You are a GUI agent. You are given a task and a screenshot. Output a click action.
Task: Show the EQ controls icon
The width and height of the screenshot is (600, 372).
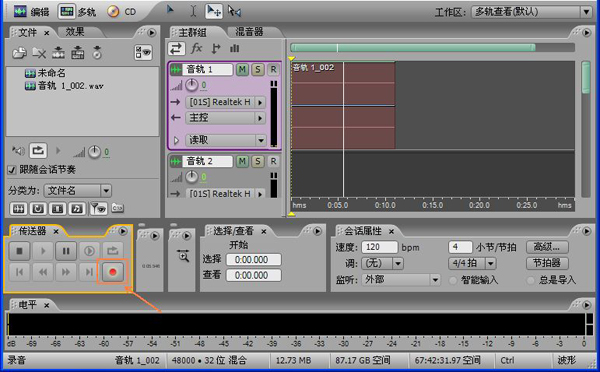234,49
